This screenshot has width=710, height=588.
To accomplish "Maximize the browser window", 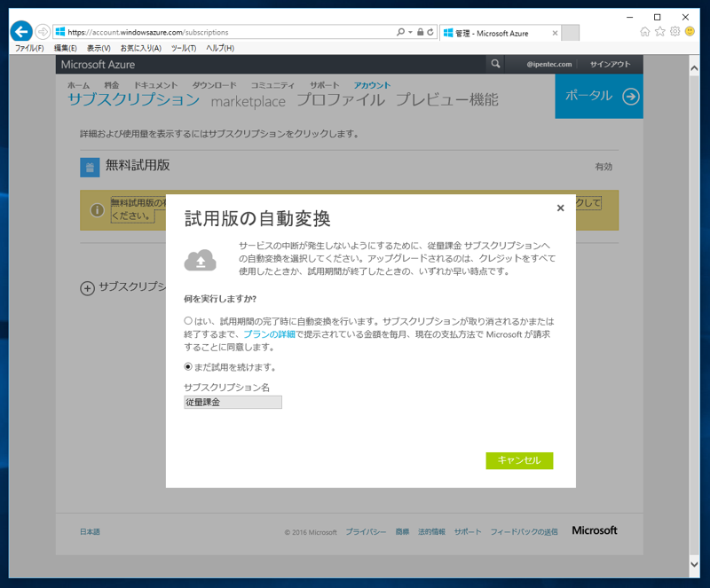I will (x=657, y=17).
